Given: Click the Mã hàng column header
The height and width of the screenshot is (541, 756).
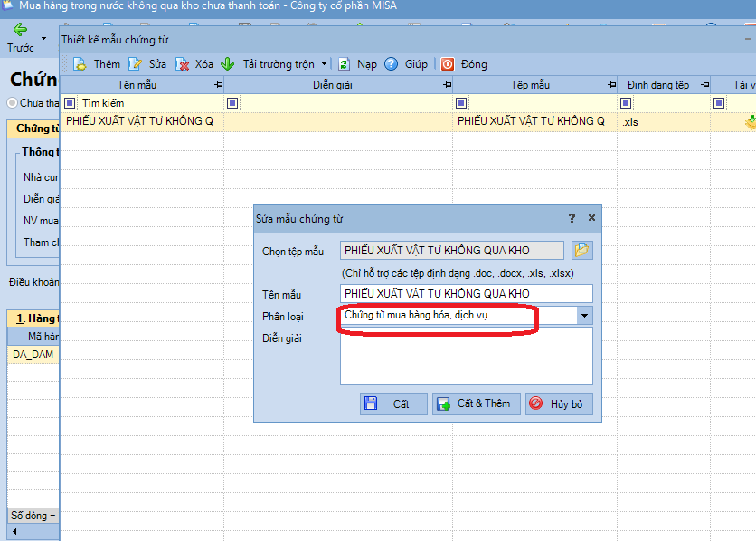Looking at the screenshot, I should 33,336.
